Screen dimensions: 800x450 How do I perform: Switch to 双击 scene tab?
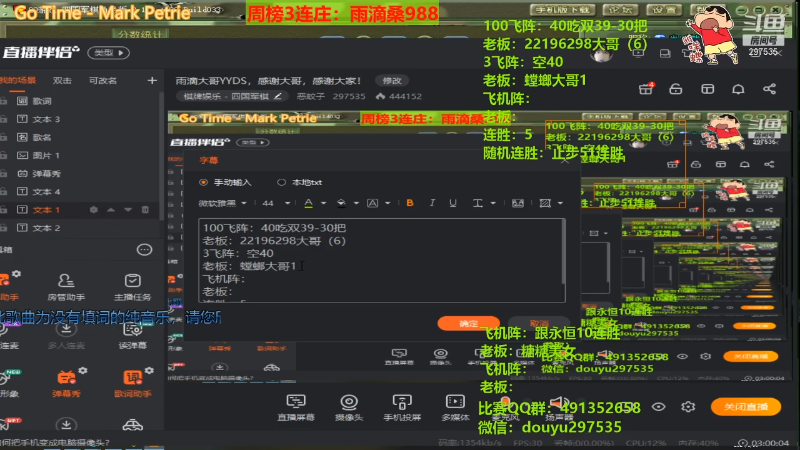click(x=62, y=81)
